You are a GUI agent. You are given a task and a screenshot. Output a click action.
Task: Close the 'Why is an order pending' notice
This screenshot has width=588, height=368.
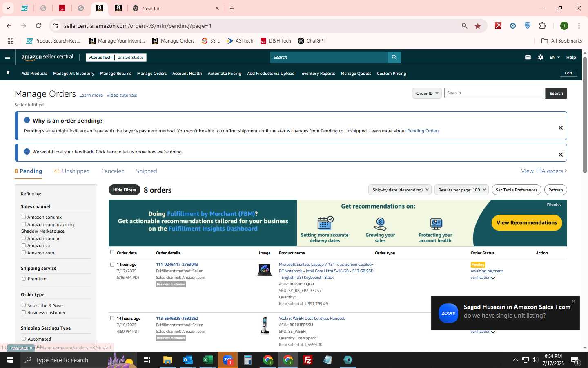click(561, 128)
